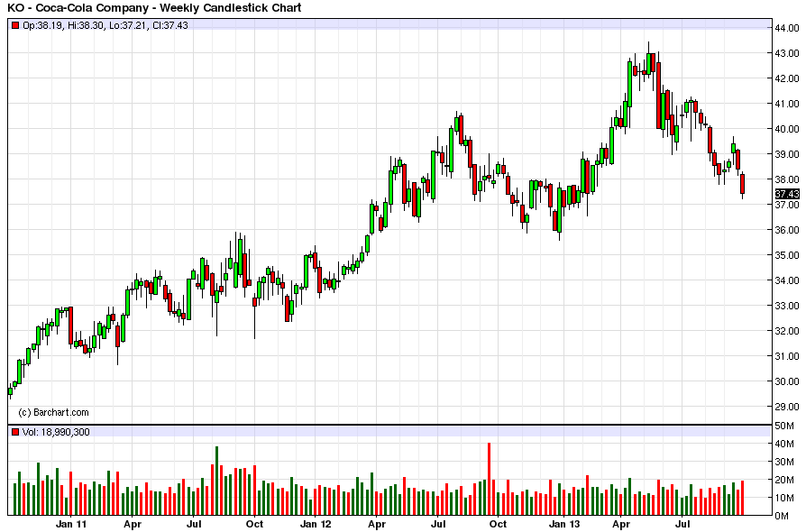The image size is (806, 532).
Task: Click the 'Jan 11' date axis label
Action: click(x=71, y=524)
